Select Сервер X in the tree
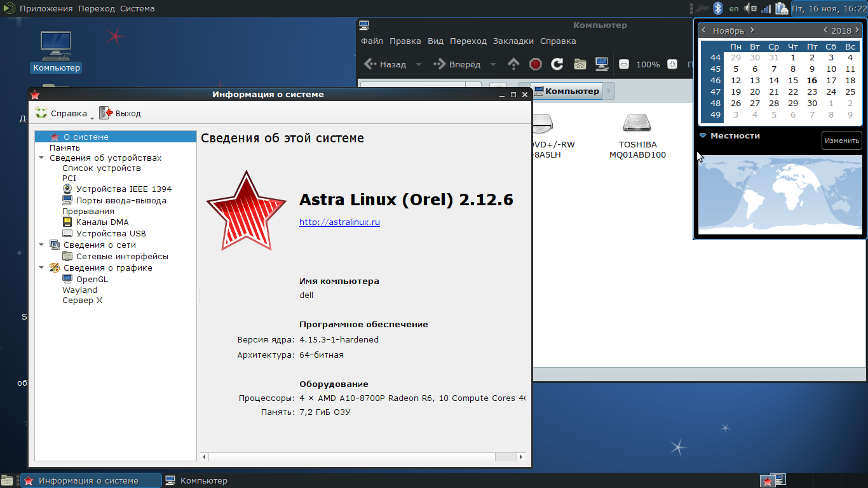The width and height of the screenshot is (868, 488). [x=82, y=301]
